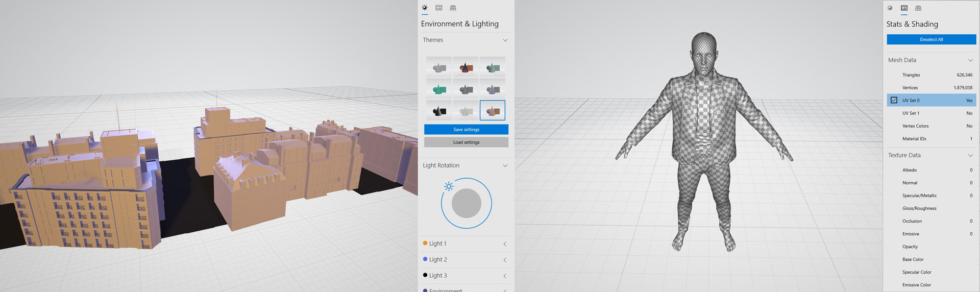Click the sun handle on light rotation dial
The image size is (980, 292).
[x=449, y=186]
